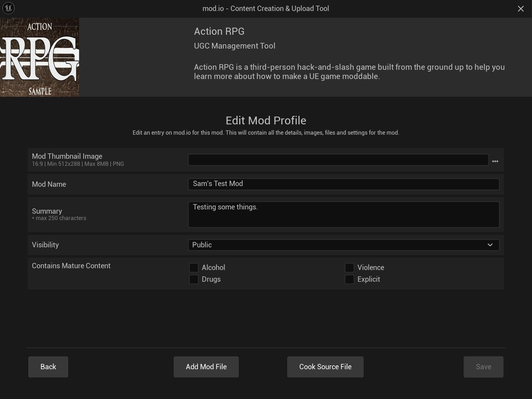Click the Action RPG sample logo image

(39, 57)
